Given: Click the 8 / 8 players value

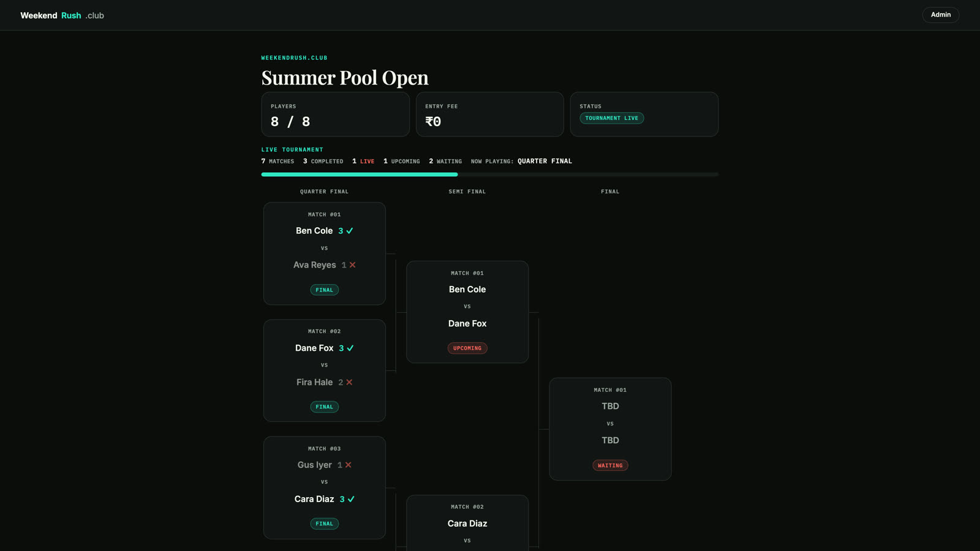Looking at the screenshot, I should pos(290,122).
